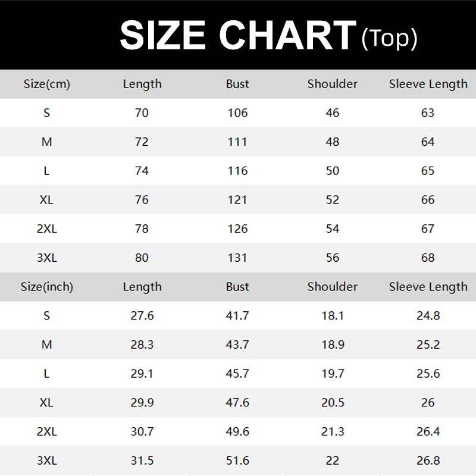The image size is (476, 476).
Task: Click the Sleeve Length header in cm table
Action: pos(428,84)
